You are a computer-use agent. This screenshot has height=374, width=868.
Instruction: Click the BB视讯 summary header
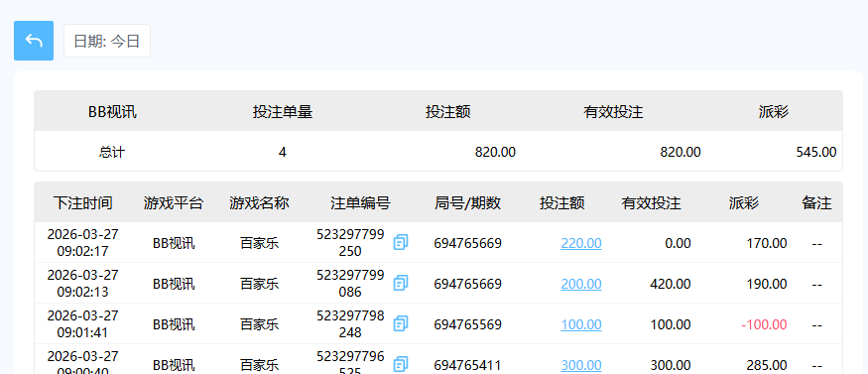click(x=112, y=112)
